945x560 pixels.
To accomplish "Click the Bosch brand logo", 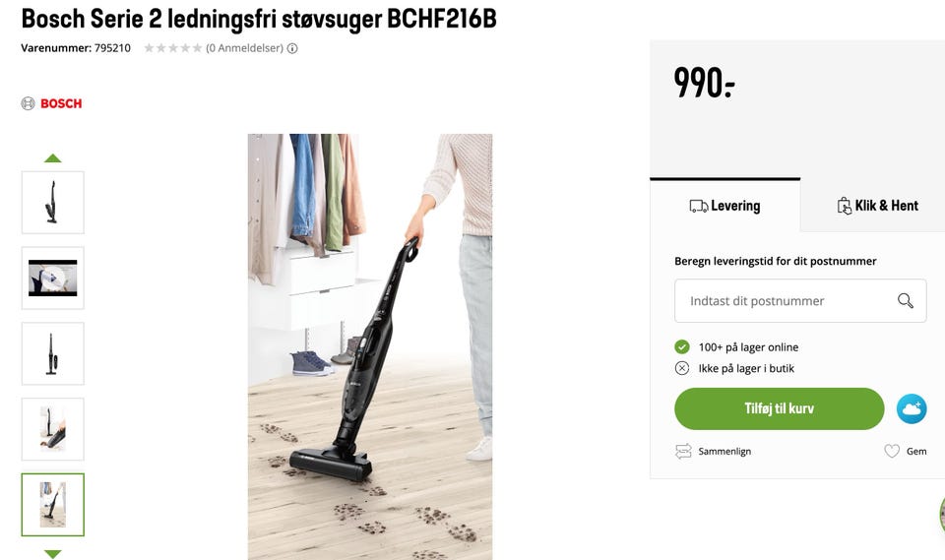I will (x=52, y=103).
